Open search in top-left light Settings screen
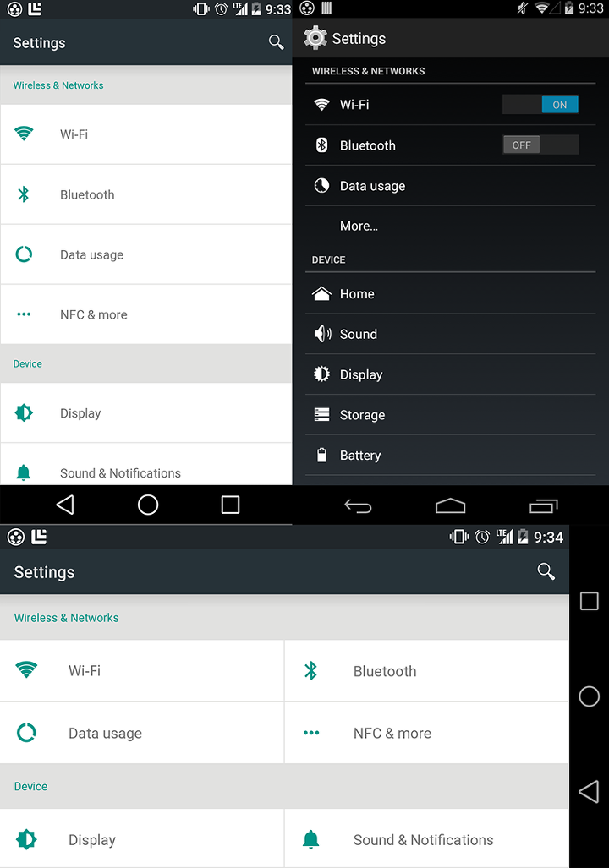Screen dimensions: 609x868 click(x=276, y=42)
